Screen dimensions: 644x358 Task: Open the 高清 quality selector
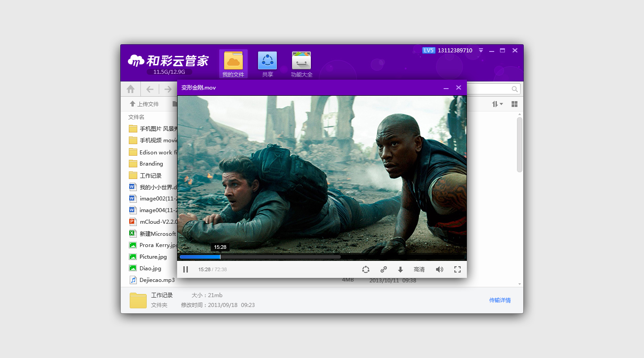(419, 269)
